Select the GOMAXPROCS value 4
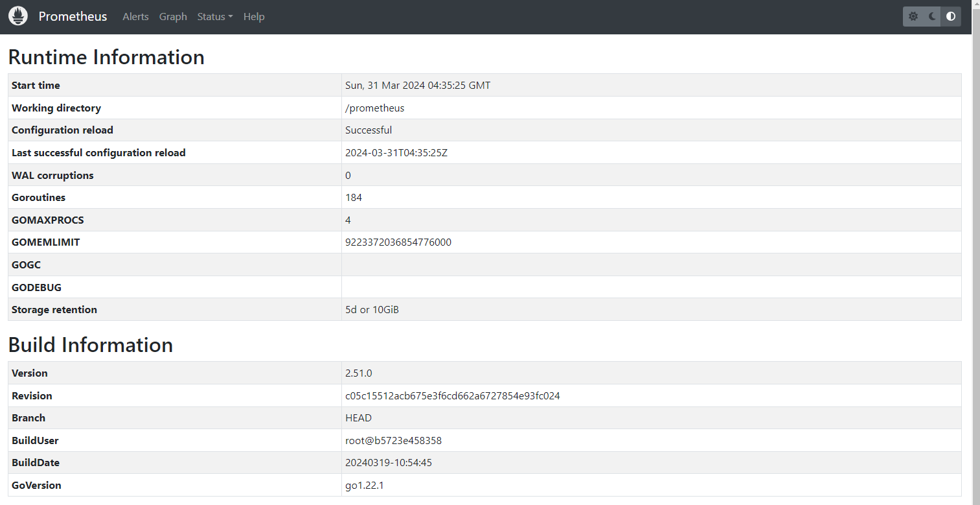Screen dimensions: 980x505 [x=348, y=220]
